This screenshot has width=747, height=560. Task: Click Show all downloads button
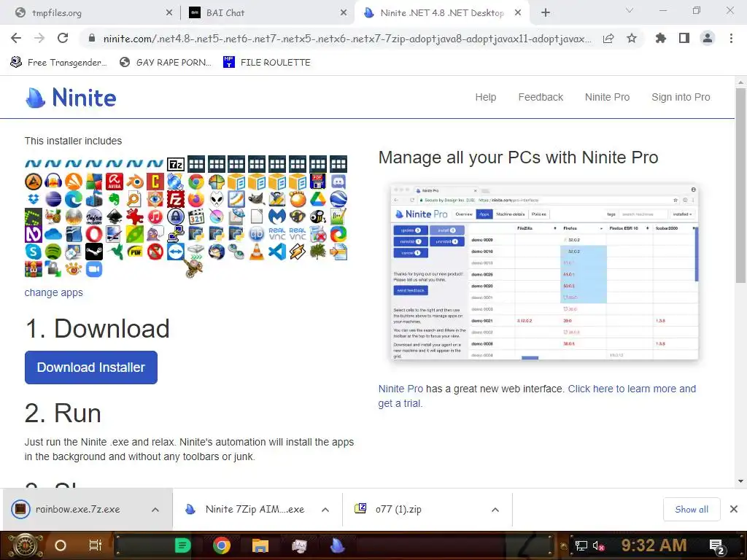point(692,510)
